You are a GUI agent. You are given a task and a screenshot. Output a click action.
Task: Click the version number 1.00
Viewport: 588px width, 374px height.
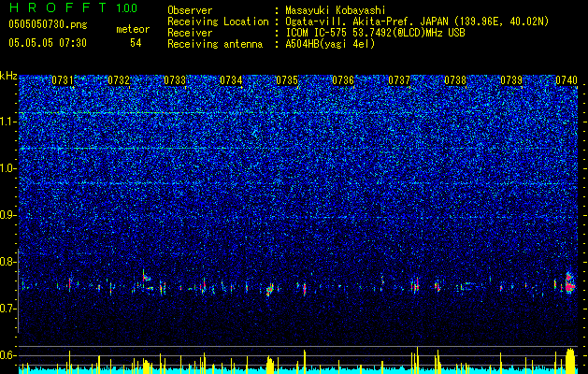pyautogui.click(x=127, y=8)
